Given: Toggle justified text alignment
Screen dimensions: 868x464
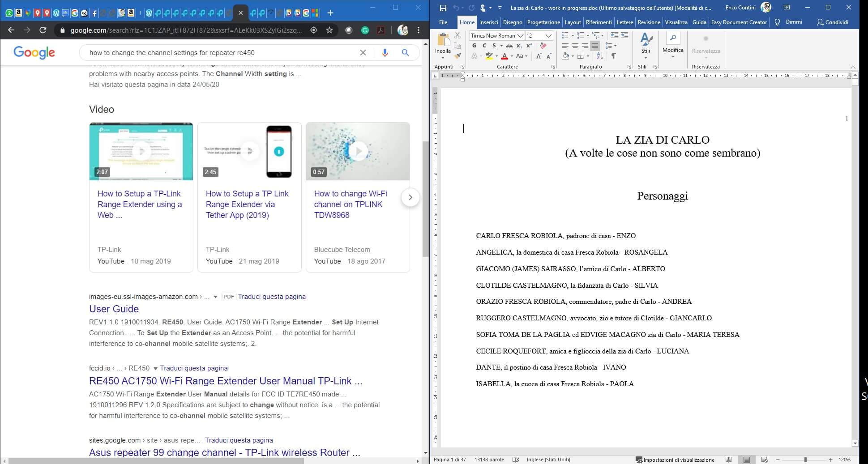Looking at the screenshot, I should pyautogui.click(x=594, y=46).
